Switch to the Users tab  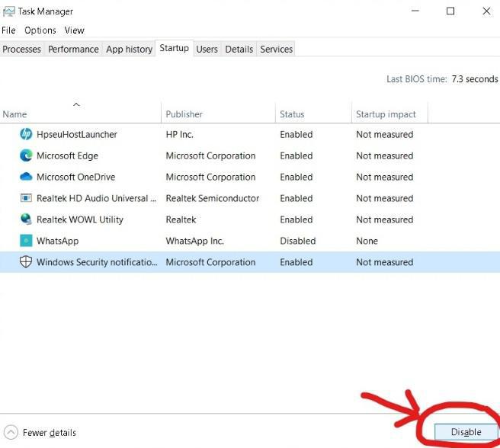coord(207,49)
